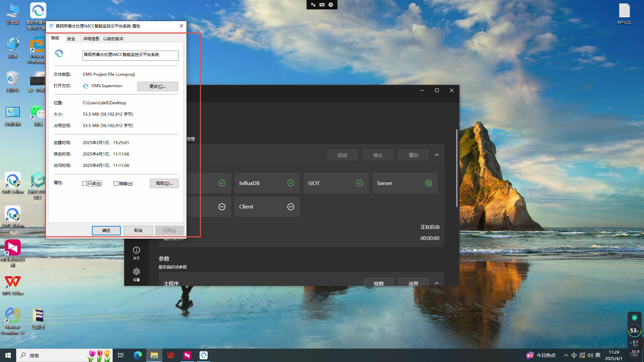Click Server refreshing status icon
Image resolution: width=644 pixels, height=362 pixels.
(429, 183)
